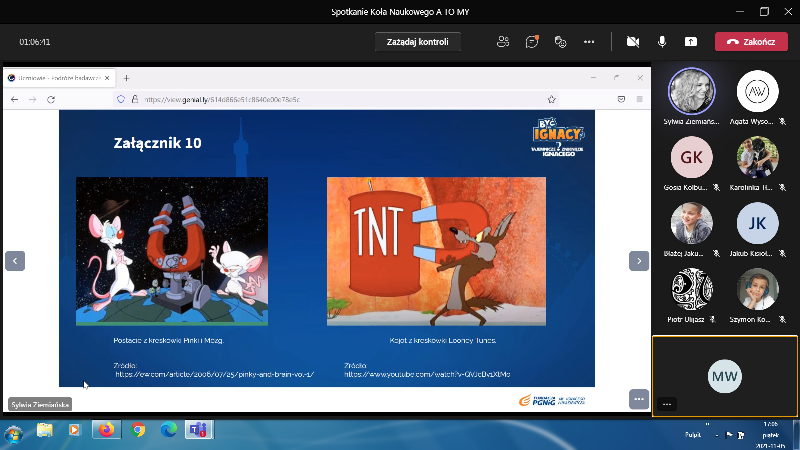Select Sylwia Ziemiańska's participant avatar
Viewport: 800px width, 450px height.
[691, 91]
